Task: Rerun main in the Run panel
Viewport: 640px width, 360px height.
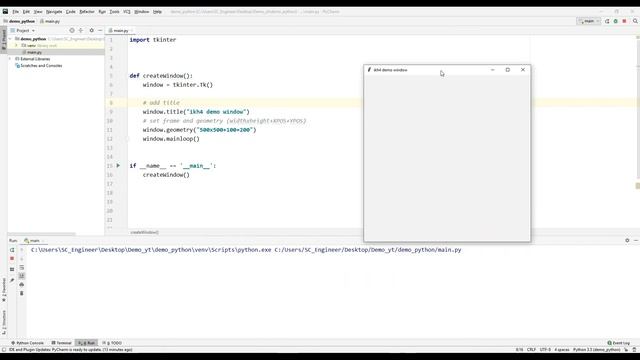Action: click(12, 250)
